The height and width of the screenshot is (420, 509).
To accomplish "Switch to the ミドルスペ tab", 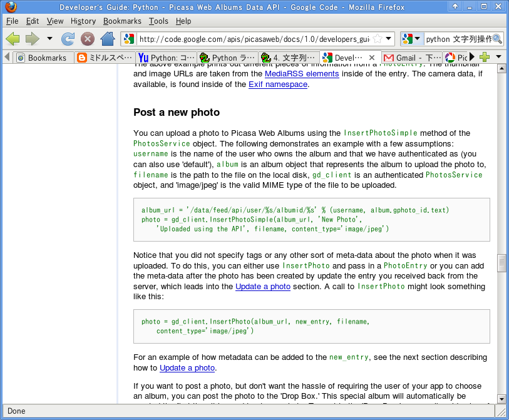I will 104,58.
